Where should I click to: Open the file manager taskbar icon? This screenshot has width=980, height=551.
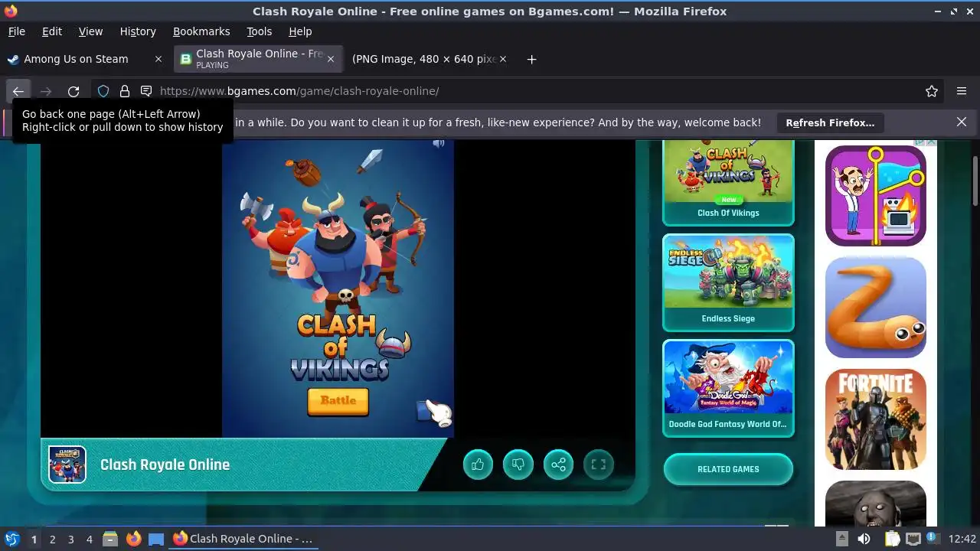(110, 539)
